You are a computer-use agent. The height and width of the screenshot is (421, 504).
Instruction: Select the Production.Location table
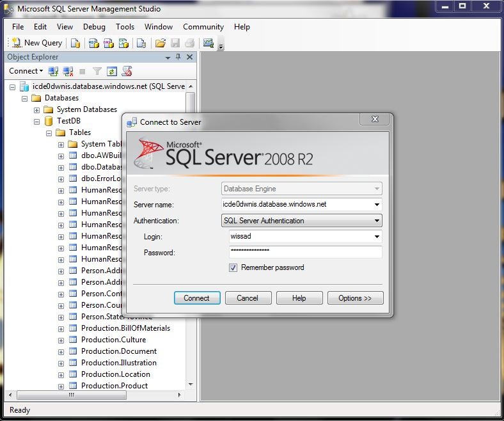pos(116,374)
